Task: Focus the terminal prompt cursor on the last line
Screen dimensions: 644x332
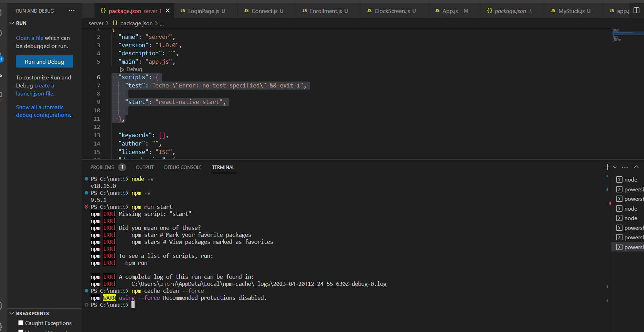Action: (x=133, y=305)
